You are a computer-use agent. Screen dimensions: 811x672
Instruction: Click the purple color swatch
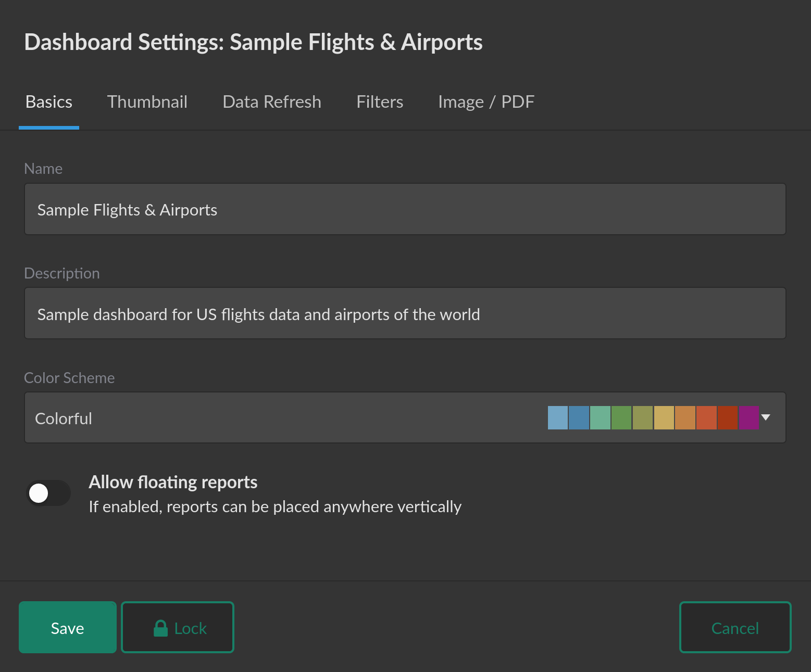tap(749, 418)
